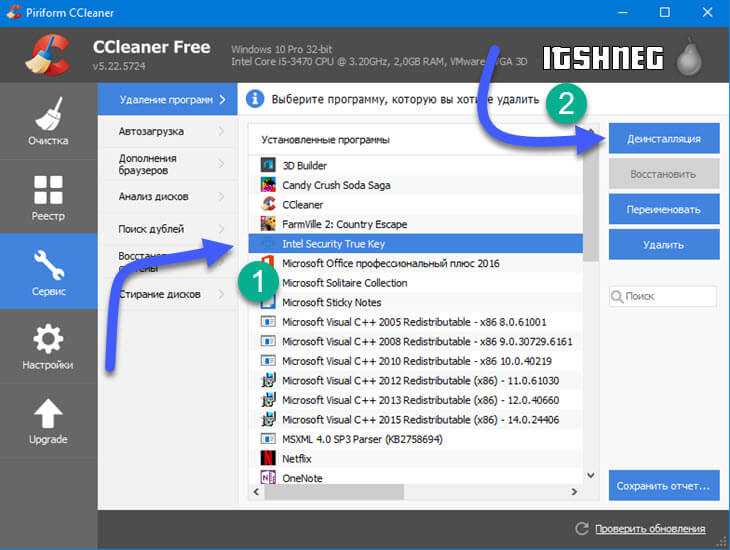Image resolution: width=730 pixels, height=550 pixels.
Task: Select Microsoft Sticky Notes row
Action: tap(415, 302)
